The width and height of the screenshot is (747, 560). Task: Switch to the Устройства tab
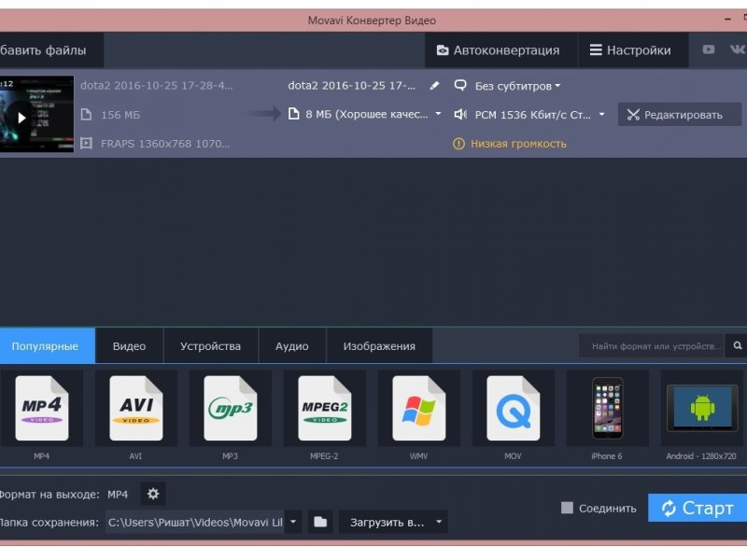[x=210, y=345]
